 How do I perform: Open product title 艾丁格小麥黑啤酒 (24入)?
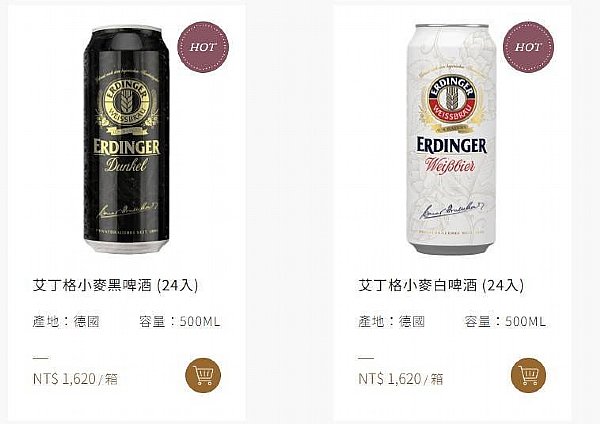tap(115, 285)
